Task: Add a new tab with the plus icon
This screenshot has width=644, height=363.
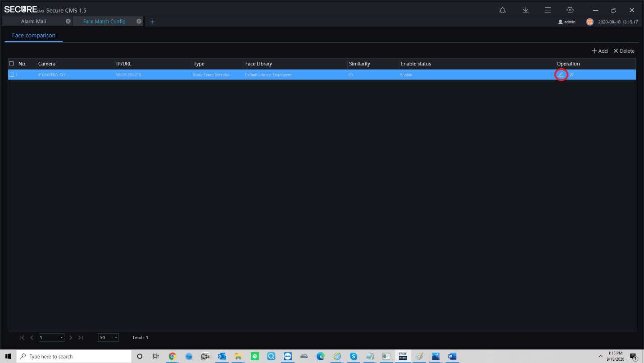Action: [152, 21]
